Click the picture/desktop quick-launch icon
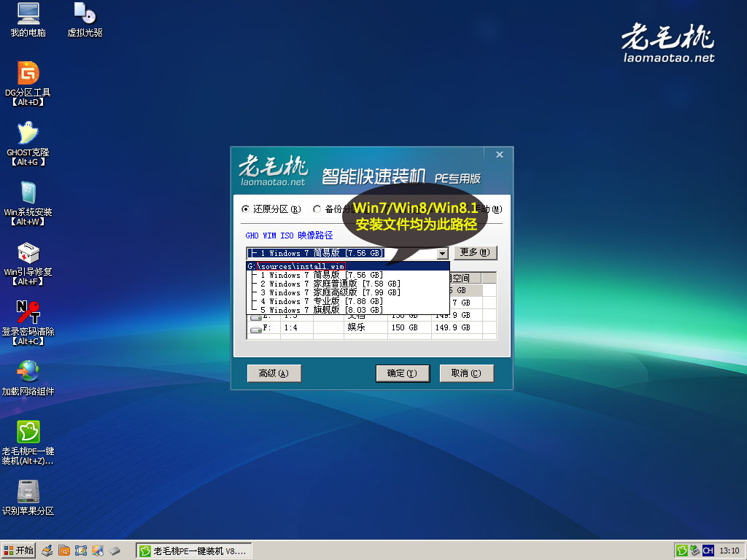Viewport: 747px width, 560px height. [98, 551]
